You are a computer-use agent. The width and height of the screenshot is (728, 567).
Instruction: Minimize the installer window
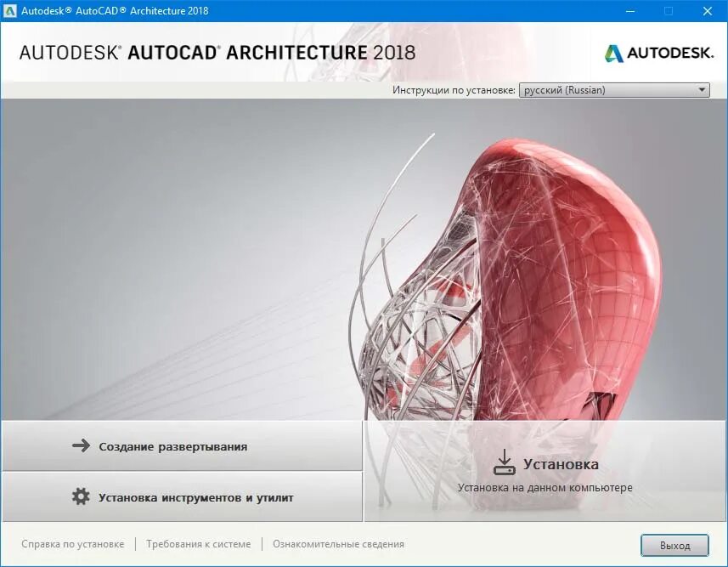630,11
